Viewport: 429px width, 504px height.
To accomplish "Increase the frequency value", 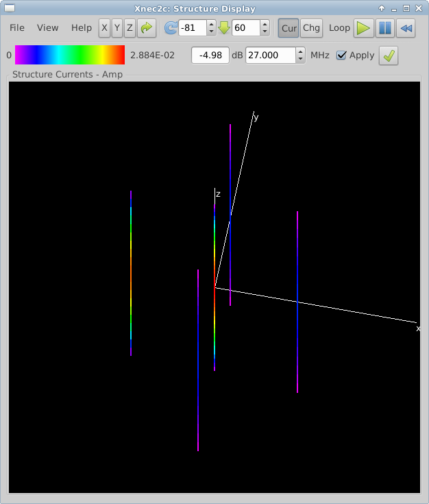I will [x=300, y=51].
